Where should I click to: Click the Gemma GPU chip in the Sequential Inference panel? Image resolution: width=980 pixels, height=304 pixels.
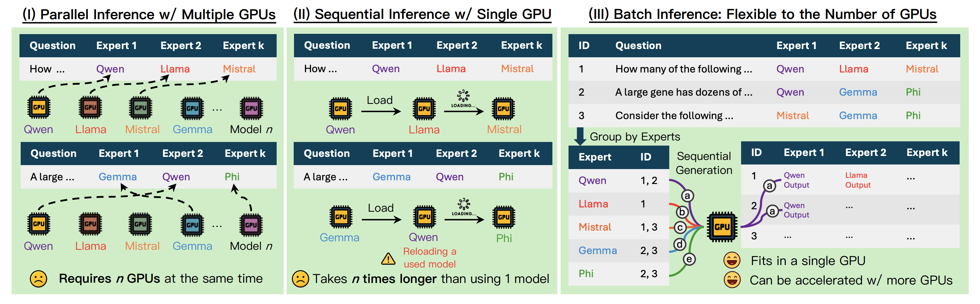[341, 217]
